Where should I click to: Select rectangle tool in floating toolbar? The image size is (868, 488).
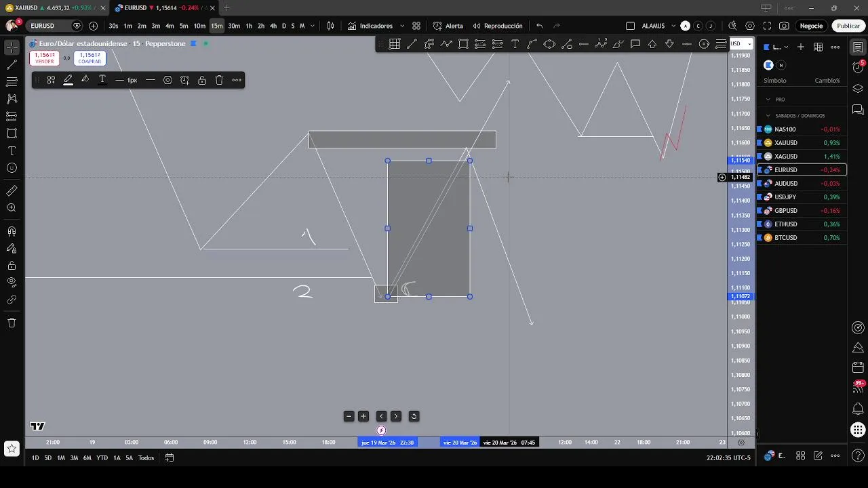(x=463, y=44)
